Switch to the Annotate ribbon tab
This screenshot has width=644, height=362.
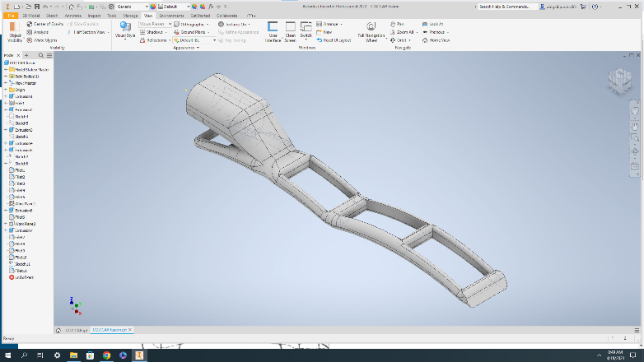point(72,16)
